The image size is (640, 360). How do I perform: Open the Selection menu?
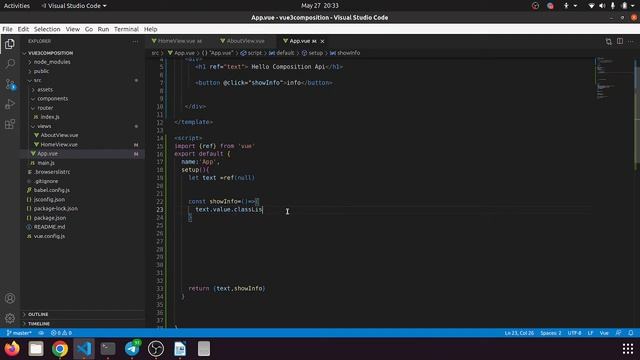[47, 29]
